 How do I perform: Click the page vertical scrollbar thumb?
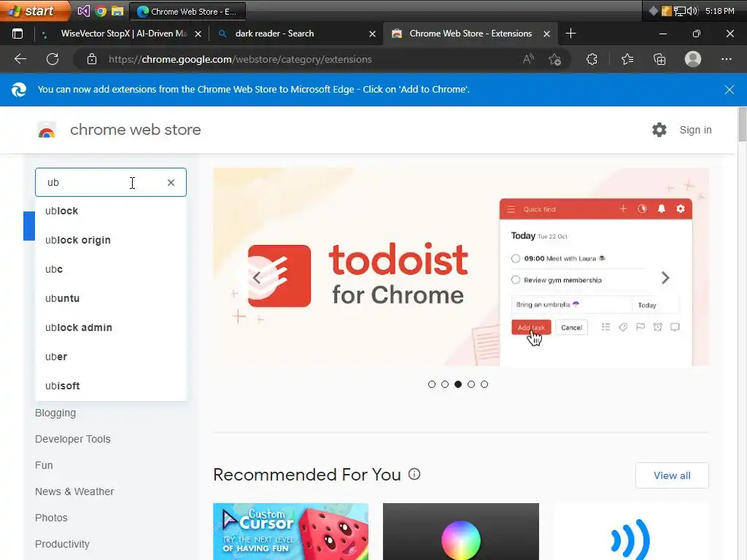click(742, 124)
